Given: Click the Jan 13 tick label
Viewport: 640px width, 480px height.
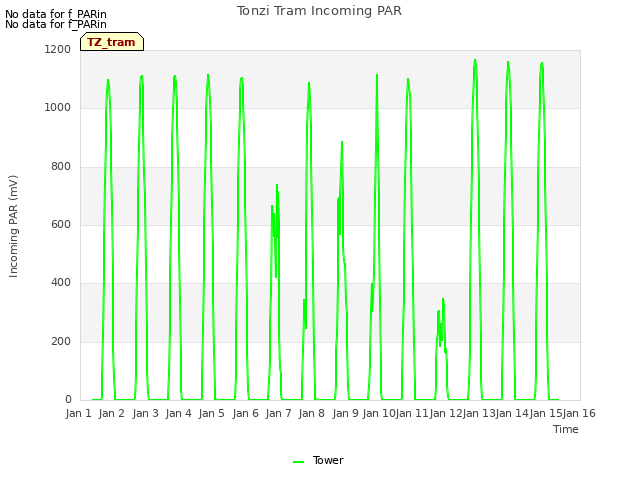Looking at the screenshot, I should pyautogui.click(x=479, y=413).
